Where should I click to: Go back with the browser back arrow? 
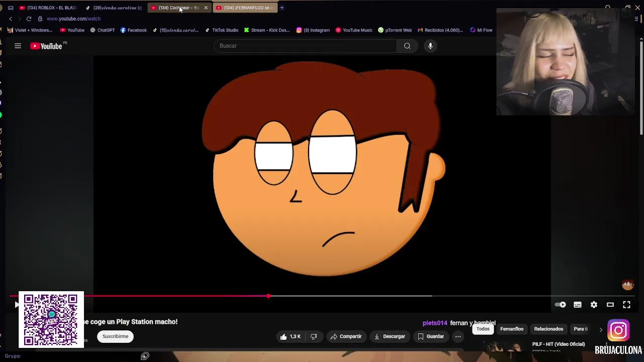tap(11, 19)
